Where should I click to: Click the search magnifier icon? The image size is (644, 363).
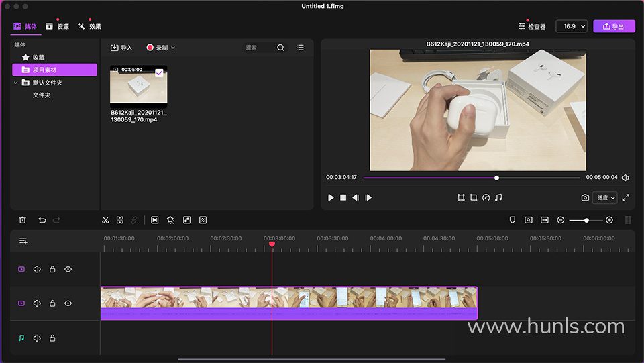coord(280,48)
